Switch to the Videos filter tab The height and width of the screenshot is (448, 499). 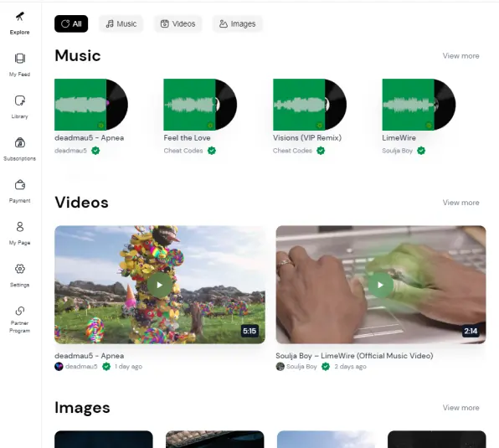click(177, 23)
